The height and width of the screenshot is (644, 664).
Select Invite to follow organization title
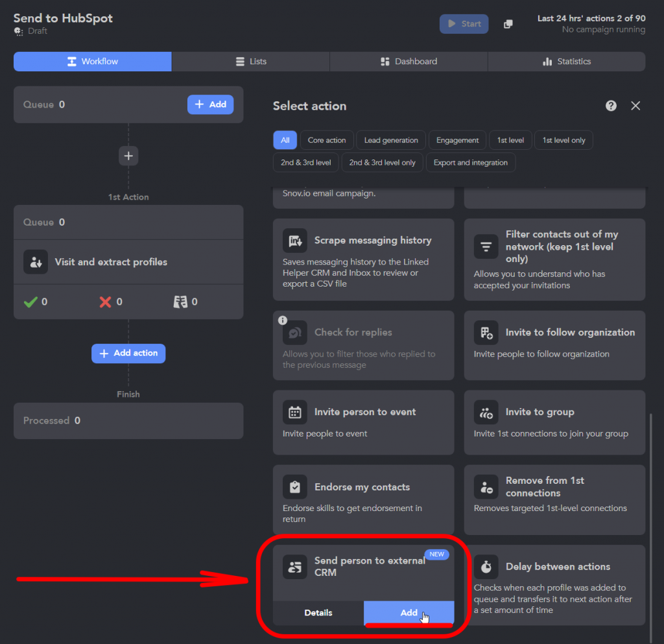[570, 333]
